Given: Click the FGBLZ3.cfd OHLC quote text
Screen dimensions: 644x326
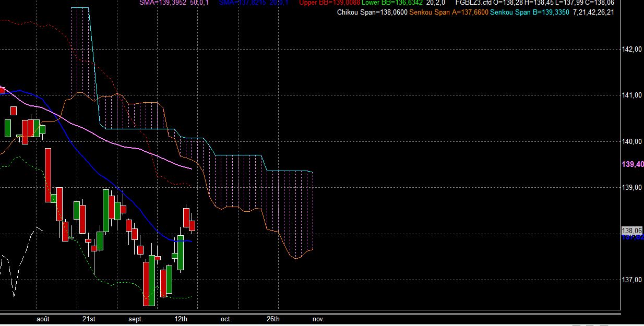Looking at the screenshot, I should (x=535, y=3).
